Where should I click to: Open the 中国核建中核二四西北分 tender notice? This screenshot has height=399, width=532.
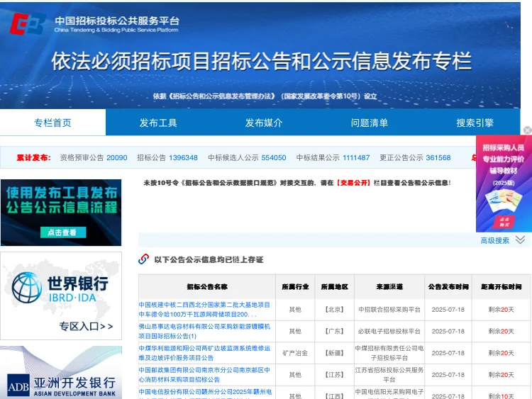204,310
